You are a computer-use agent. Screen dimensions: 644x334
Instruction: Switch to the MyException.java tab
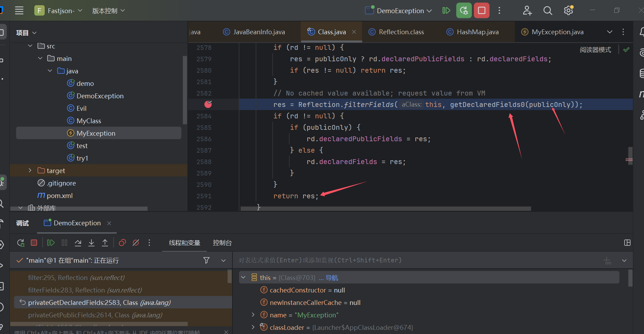coord(553,32)
